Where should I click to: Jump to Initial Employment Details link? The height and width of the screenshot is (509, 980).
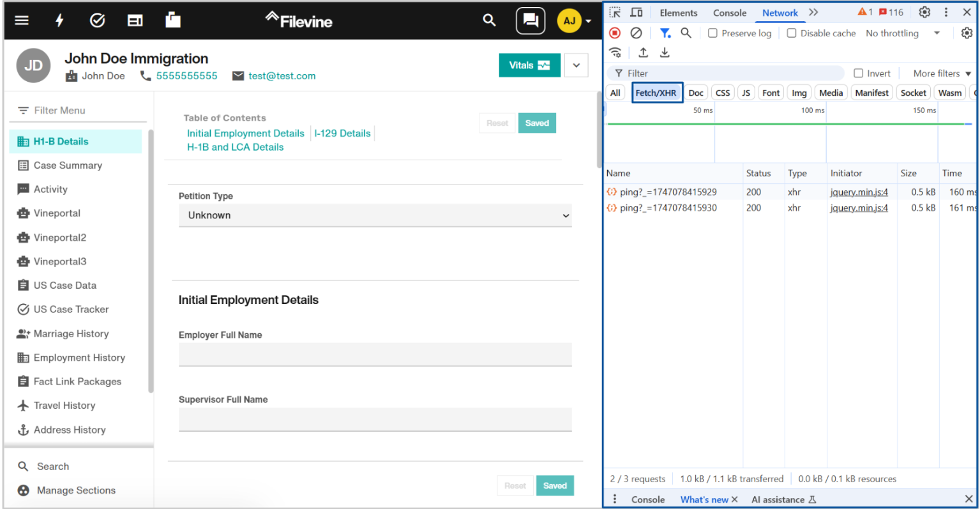246,133
